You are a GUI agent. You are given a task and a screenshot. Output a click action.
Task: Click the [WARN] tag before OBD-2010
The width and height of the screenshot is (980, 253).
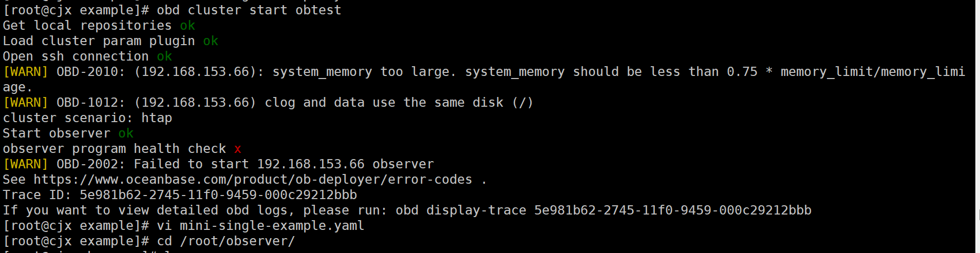(x=26, y=72)
